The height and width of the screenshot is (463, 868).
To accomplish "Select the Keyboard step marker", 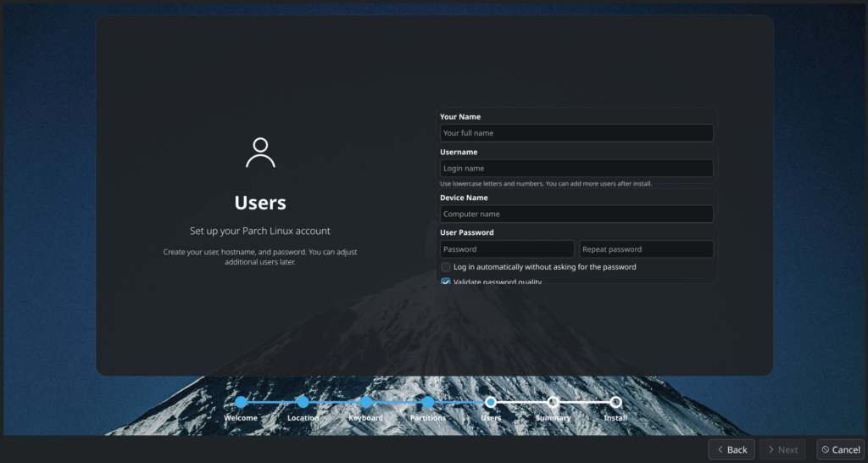I will coord(366,402).
